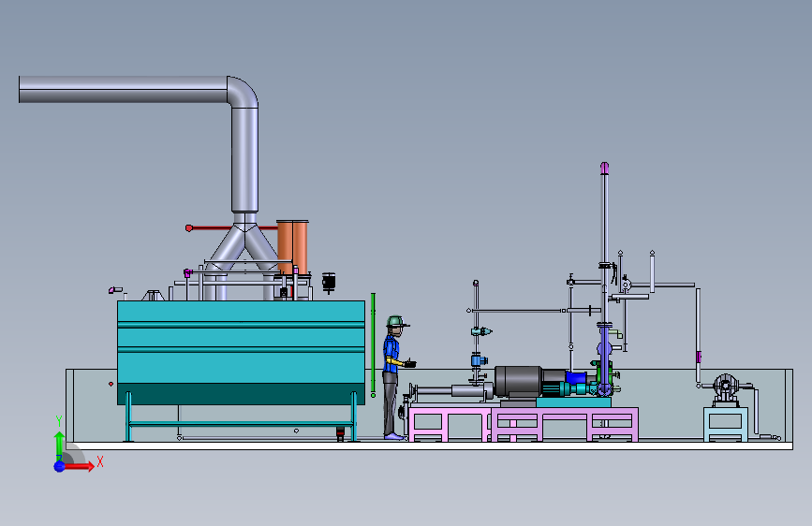
Task: Select the teal valve above blue valve
Action: [x=480, y=331]
